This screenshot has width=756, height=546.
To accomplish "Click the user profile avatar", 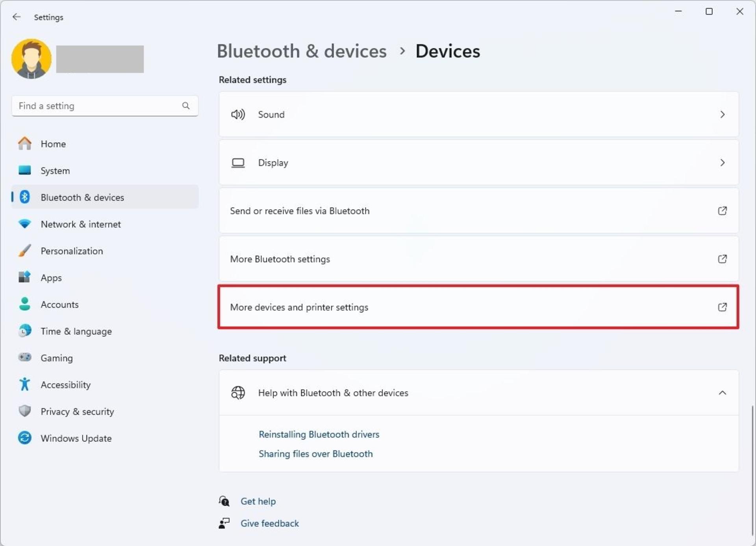I will pos(31,59).
